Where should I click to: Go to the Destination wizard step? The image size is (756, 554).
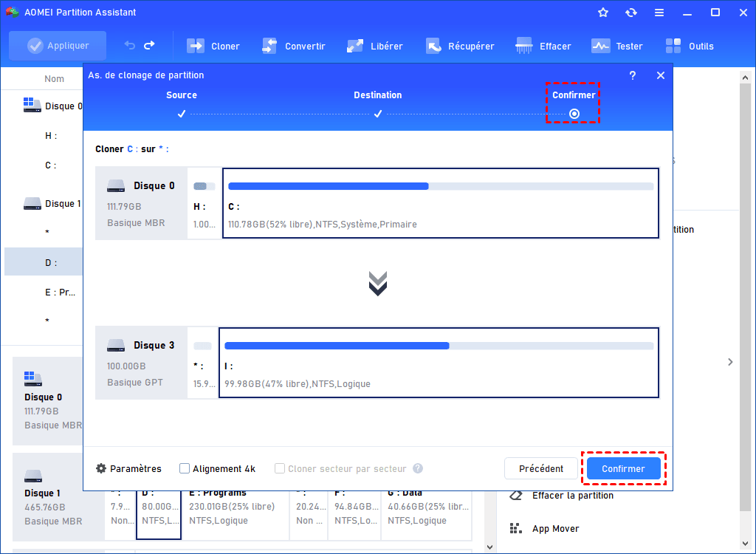pos(377,95)
